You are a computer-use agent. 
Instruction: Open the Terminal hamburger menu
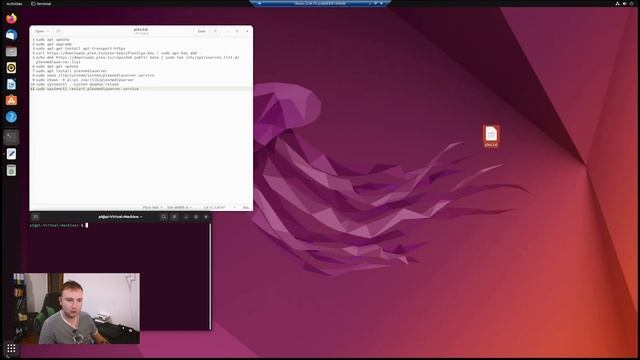174,217
